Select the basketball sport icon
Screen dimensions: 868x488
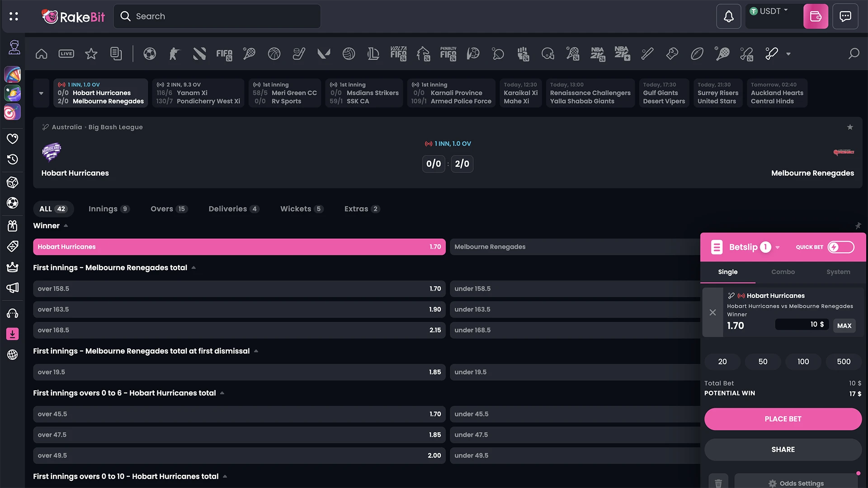click(274, 54)
